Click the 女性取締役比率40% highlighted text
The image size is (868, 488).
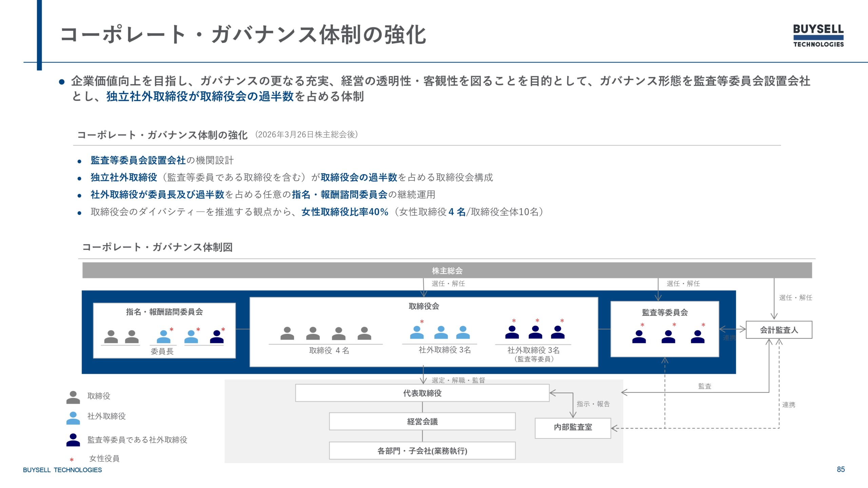pyautogui.click(x=345, y=212)
